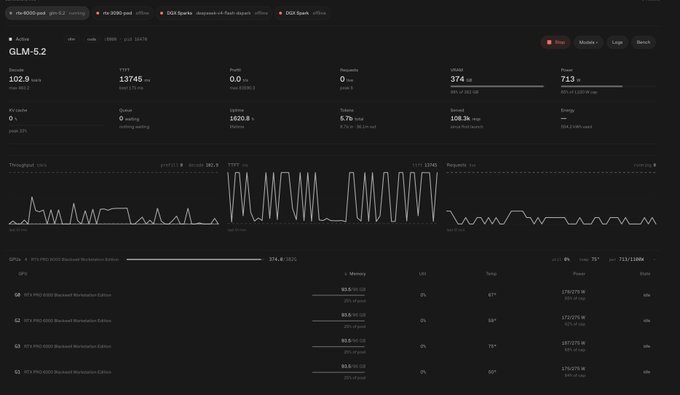Click the Power value 713
The height and width of the screenshot is (395, 680).
[x=567, y=79]
